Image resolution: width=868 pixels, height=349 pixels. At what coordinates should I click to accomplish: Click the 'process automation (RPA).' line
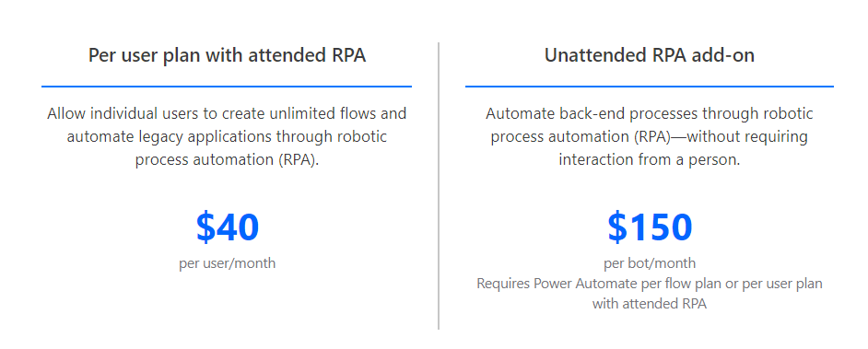pyautogui.click(x=227, y=160)
